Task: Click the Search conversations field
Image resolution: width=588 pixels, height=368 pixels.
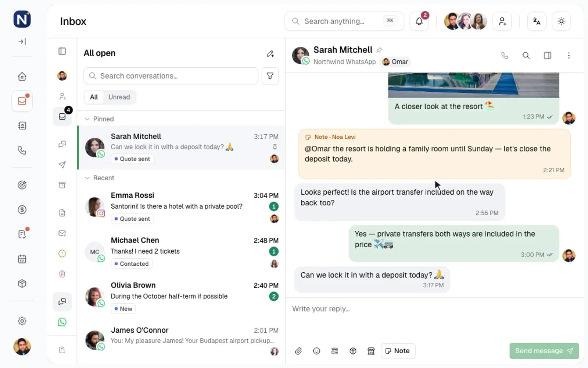Action: [x=171, y=76]
